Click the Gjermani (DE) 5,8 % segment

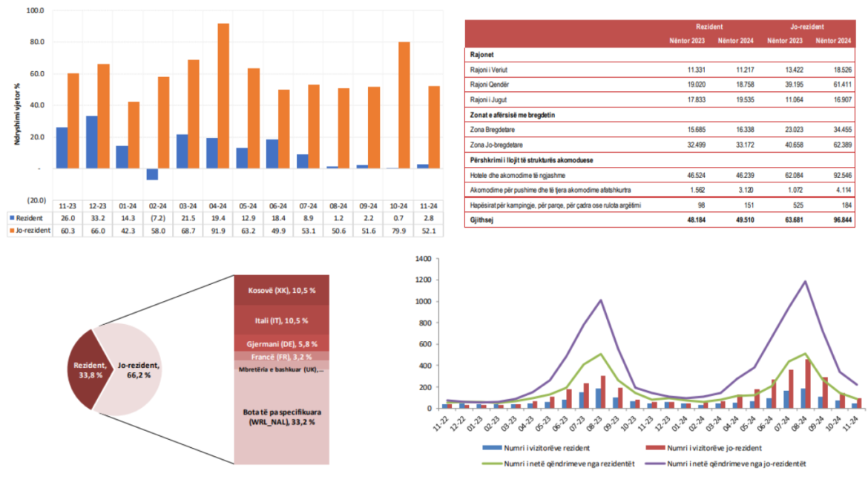282,344
